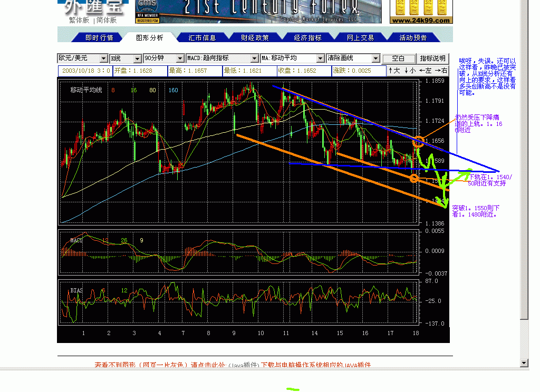
Task: Open the 财经政策 tab
Action: (255, 37)
